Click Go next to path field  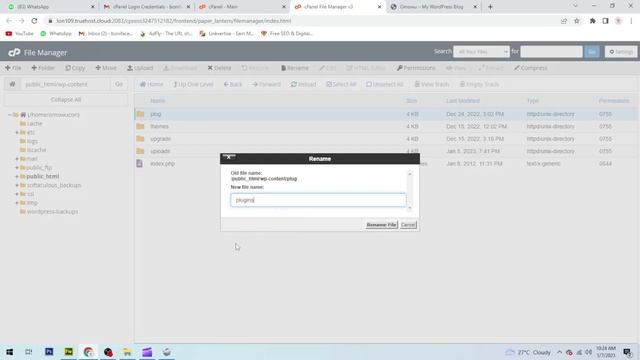[119, 84]
